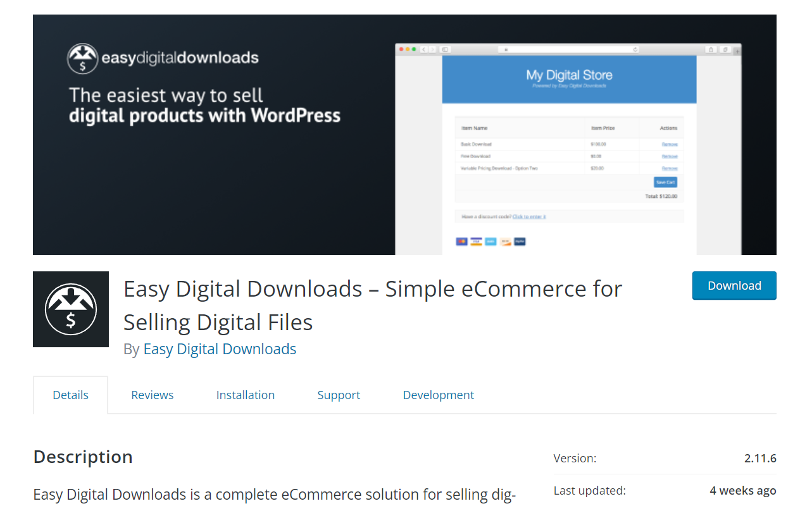Open the Installation tab
This screenshot has width=812, height=506.
246,395
